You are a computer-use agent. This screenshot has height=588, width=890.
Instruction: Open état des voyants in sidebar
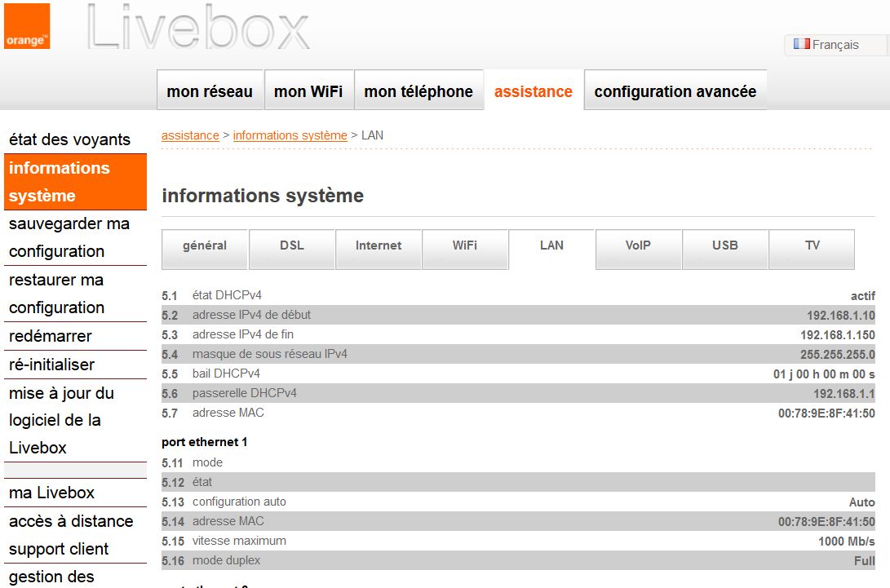[x=69, y=139]
